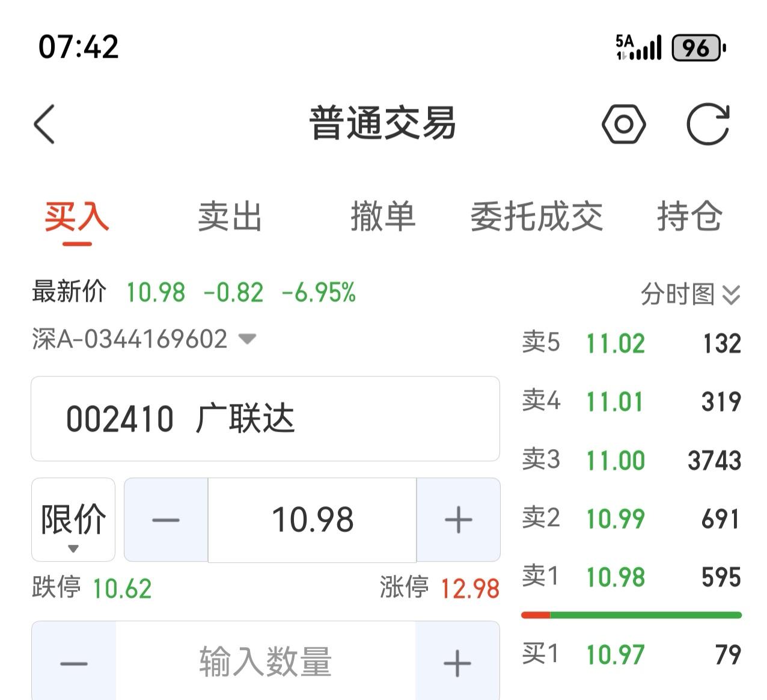Open the 持仓 positions tab
Viewport: 767px width, 700px height.
(x=691, y=218)
